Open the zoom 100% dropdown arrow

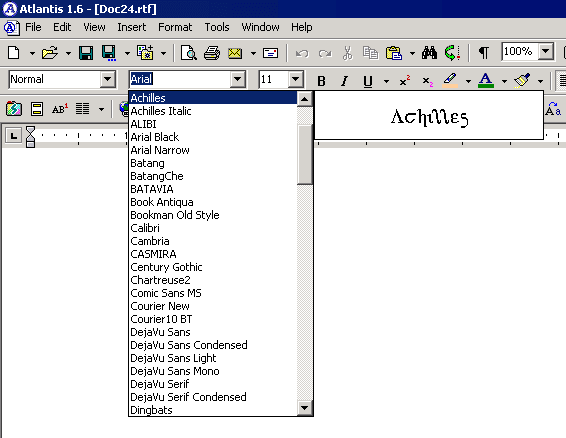click(x=546, y=52)
